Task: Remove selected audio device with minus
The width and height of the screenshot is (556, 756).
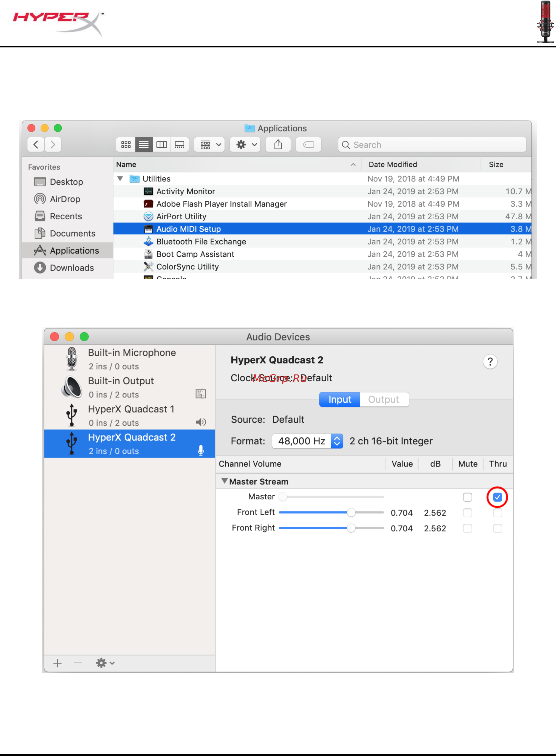Action: coord(78,663)
